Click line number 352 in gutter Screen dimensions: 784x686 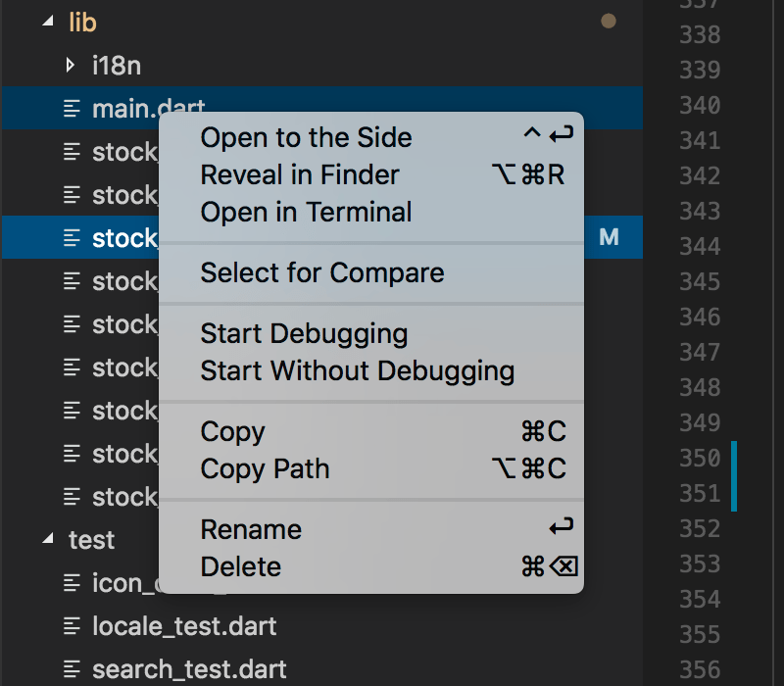700,529
